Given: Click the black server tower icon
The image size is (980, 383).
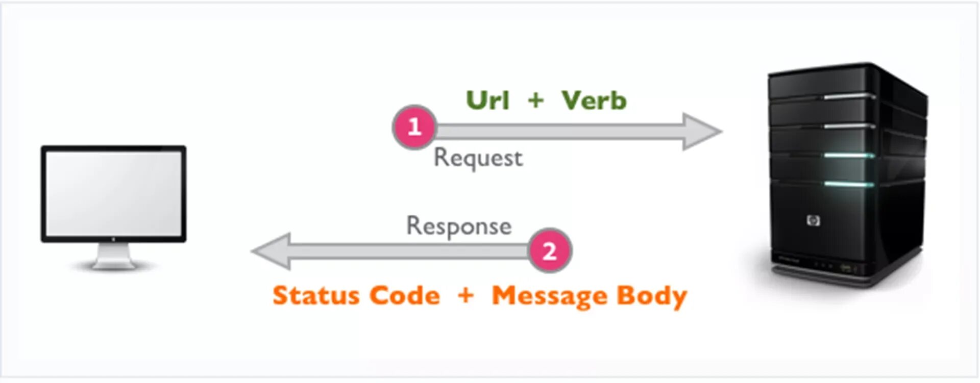Looking at the screenshot, I should [848, 175].
